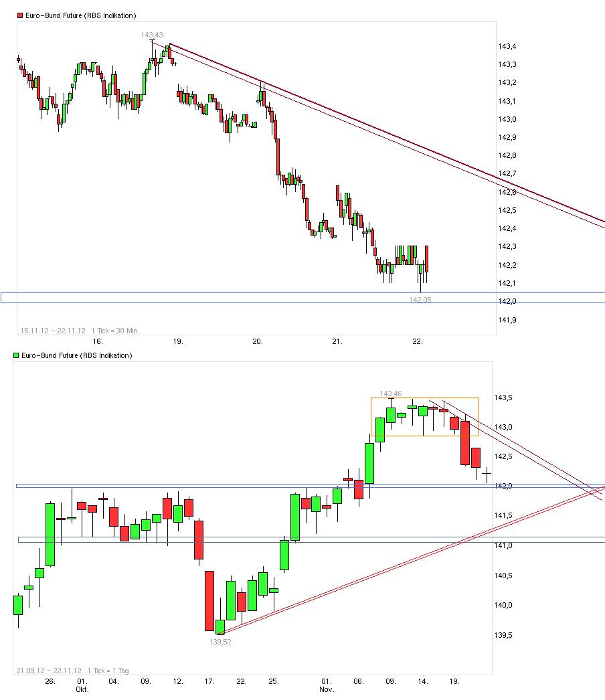
Task: Select the 143,46 peak label in daily chart
Action: (x=390, y=393)
